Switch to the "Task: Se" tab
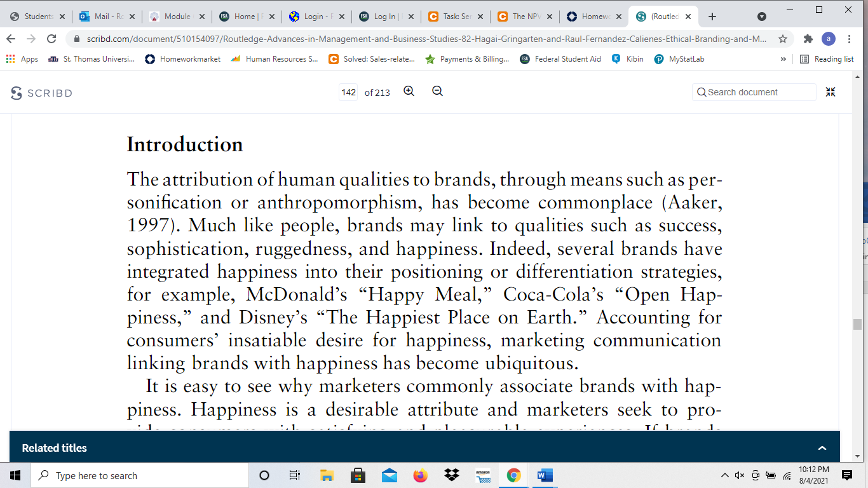This screenshot has height=488, width=868. 454,17
